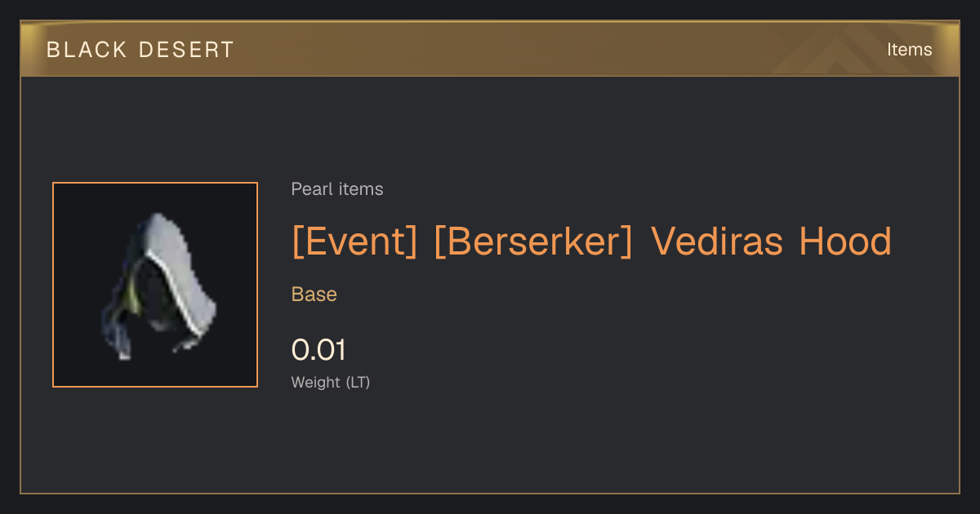Open the Items section link

pyautogui.click(x=909, y=49)
